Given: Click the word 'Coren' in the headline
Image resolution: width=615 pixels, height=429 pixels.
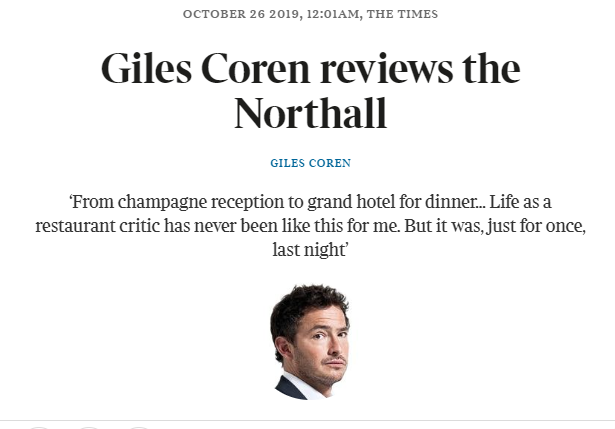Looking at the screenshot, I should click(256, 69).
